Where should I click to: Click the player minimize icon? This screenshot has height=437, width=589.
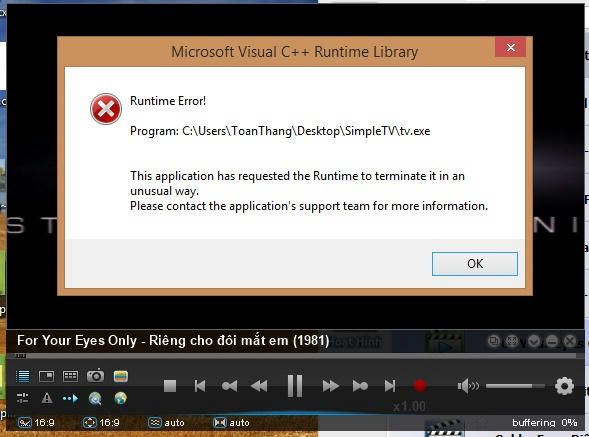pos(551,341)
